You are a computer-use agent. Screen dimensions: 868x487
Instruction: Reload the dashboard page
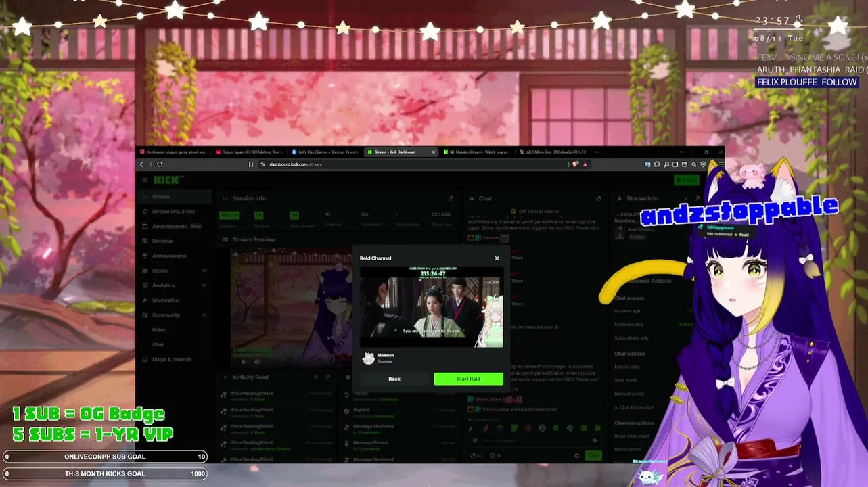(x=160, y=164)
